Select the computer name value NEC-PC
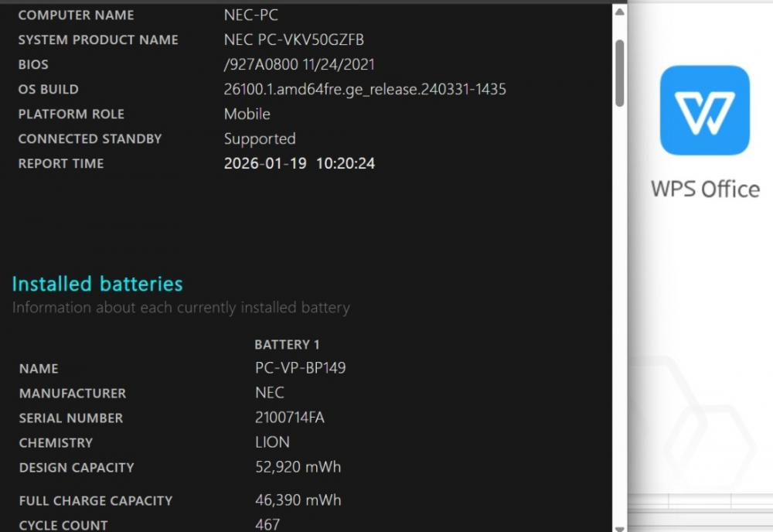Screen dimensions: 773x532 pyautogui.click(x=251, y=15)
